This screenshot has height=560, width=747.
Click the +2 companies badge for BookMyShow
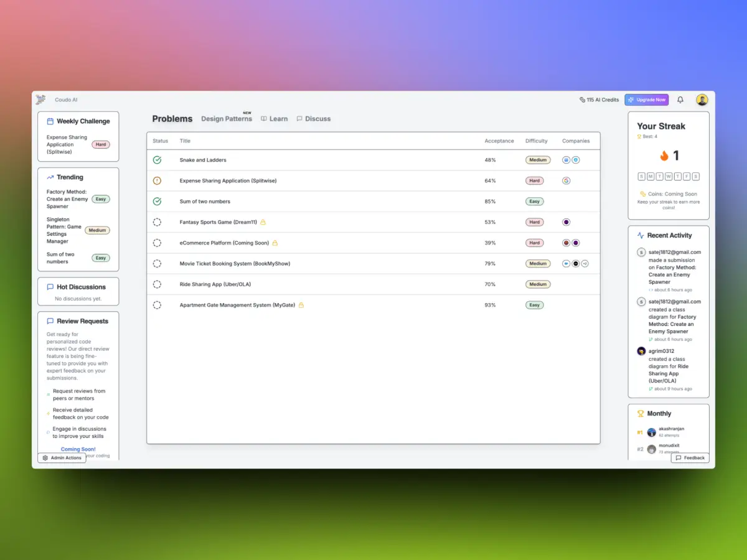click(x=585, y=264)
